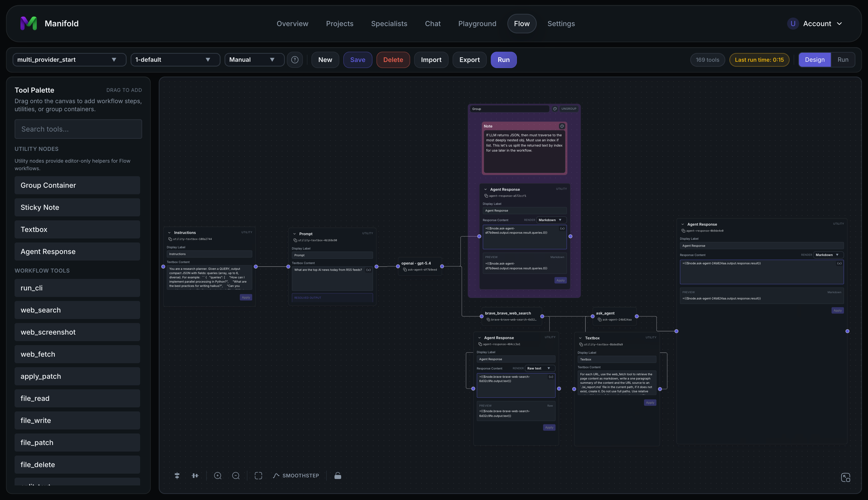Save the workflow
868x500 pixels.
pyautogui.click(x=357, y=60)
